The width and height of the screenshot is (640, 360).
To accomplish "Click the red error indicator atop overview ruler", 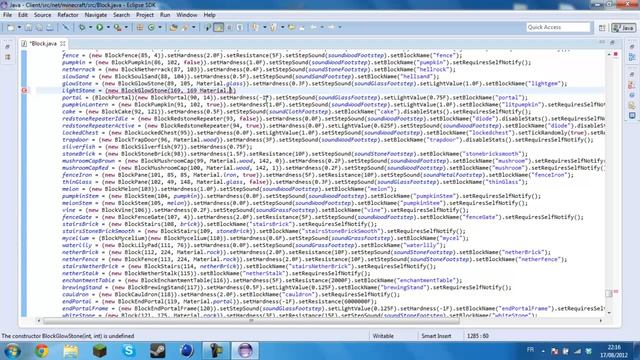I will pos(616,54).
